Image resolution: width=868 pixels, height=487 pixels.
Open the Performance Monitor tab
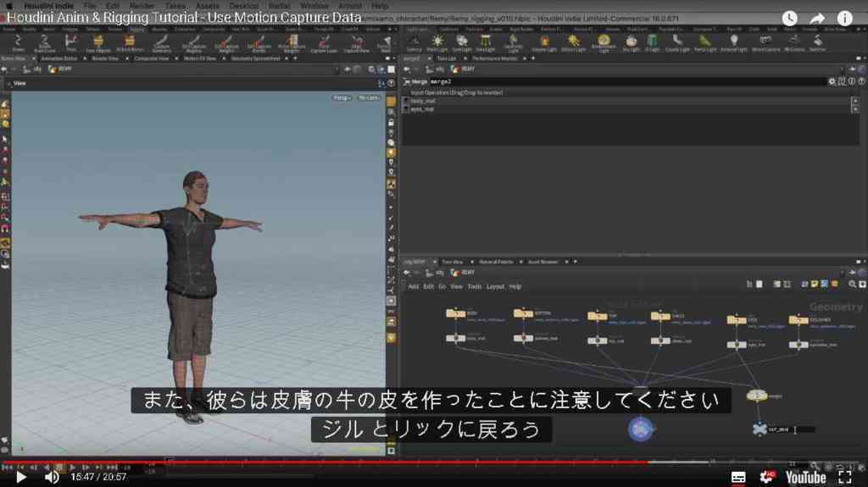coord(494,58)
